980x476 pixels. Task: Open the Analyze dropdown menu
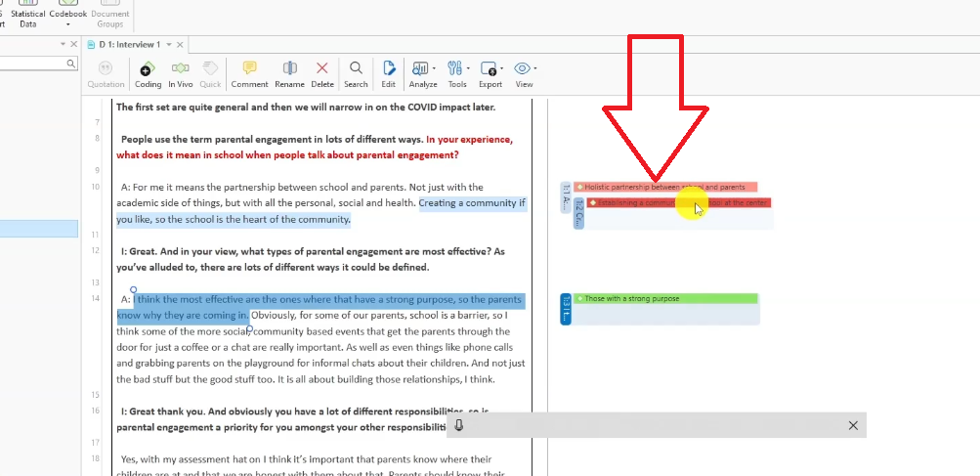click(x=423, y=71)
